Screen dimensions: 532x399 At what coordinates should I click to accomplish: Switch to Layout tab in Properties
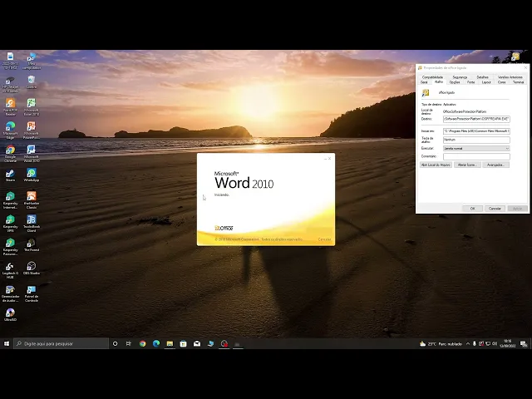[486, 82]
